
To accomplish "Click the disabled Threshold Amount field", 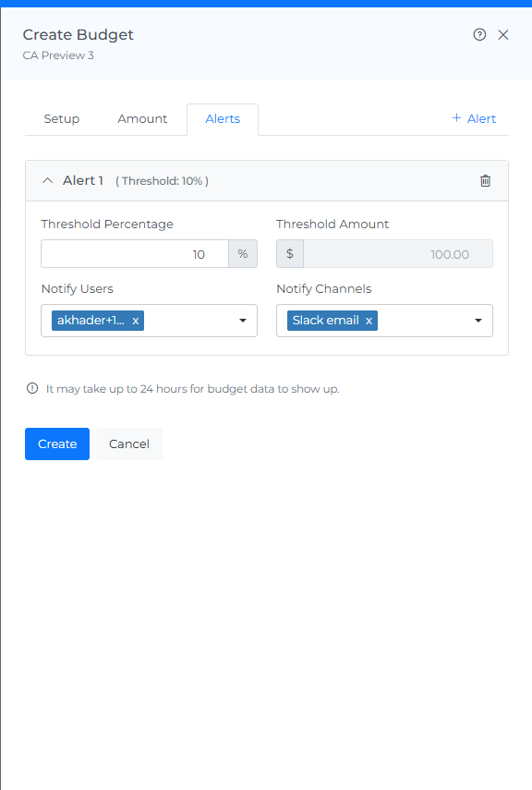I will (x=398, y=254).
